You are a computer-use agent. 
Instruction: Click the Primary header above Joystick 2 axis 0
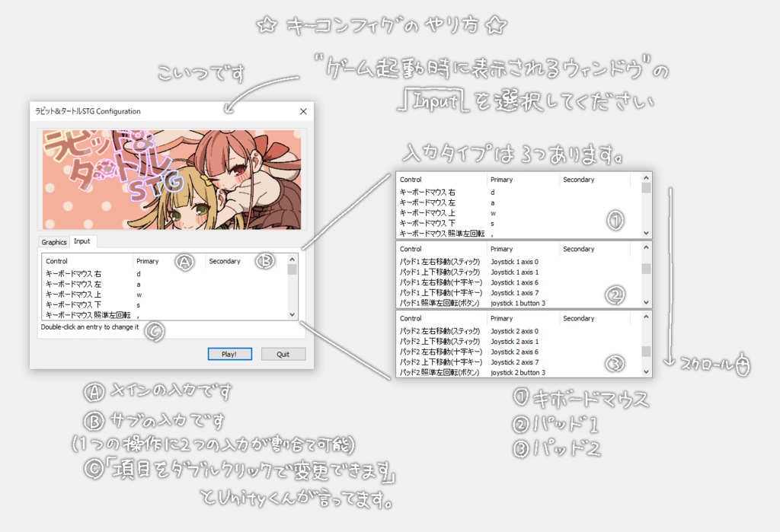(501, 319)
